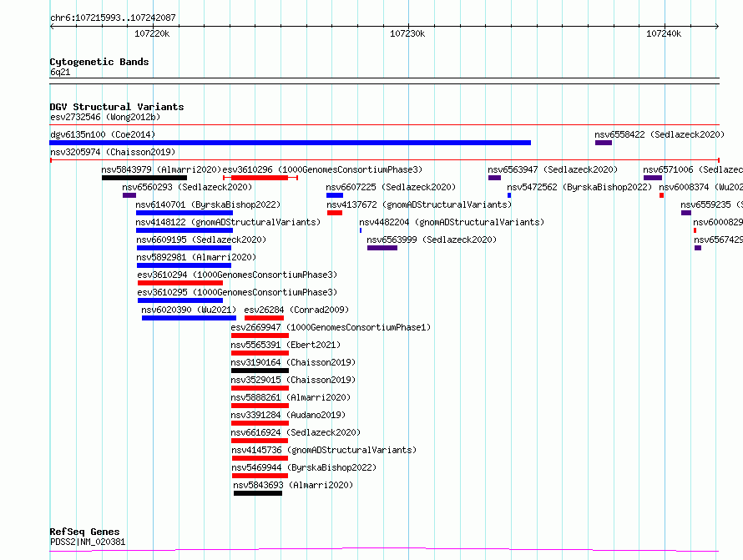Click the chr6:107215993..107242087 region text

click(113, 18)
